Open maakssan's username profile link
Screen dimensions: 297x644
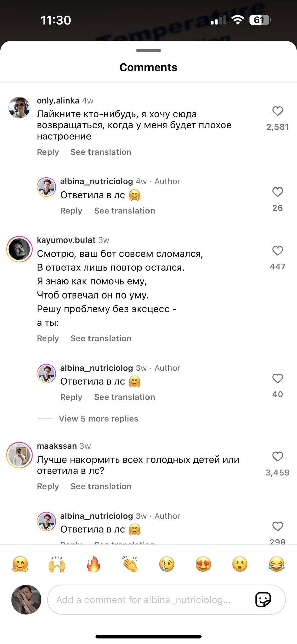coord(57,446)
